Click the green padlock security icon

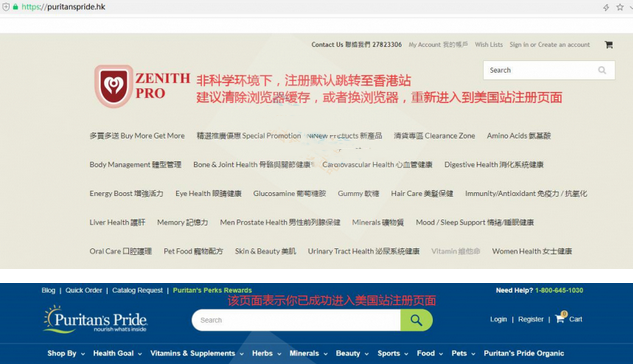[15, 6]
